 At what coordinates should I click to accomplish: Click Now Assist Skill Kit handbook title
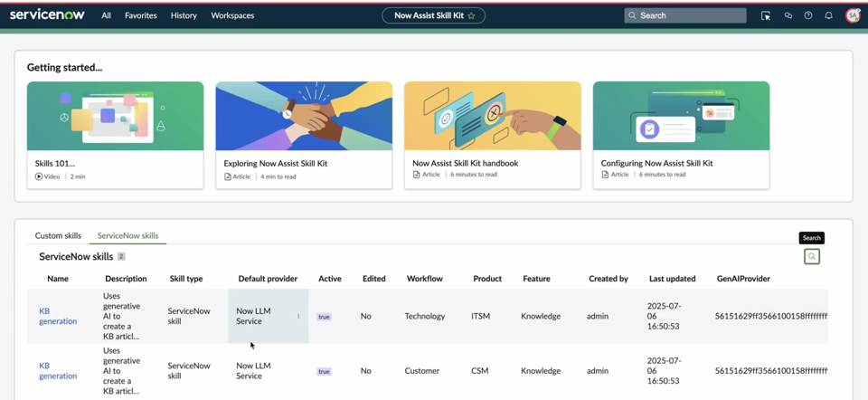click(x=465, y=164)
